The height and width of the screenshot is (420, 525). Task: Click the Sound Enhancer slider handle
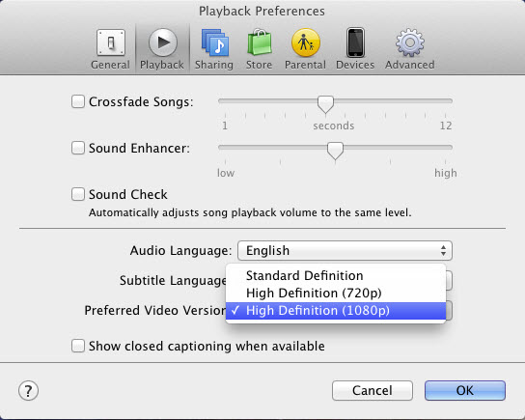click(x=335, y=151)
